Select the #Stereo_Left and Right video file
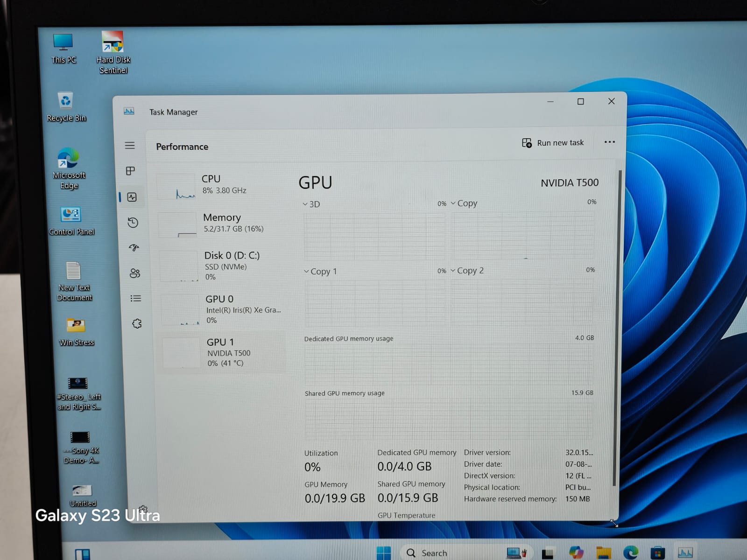Viewport: 747px width, 560px height. point(78,394)
